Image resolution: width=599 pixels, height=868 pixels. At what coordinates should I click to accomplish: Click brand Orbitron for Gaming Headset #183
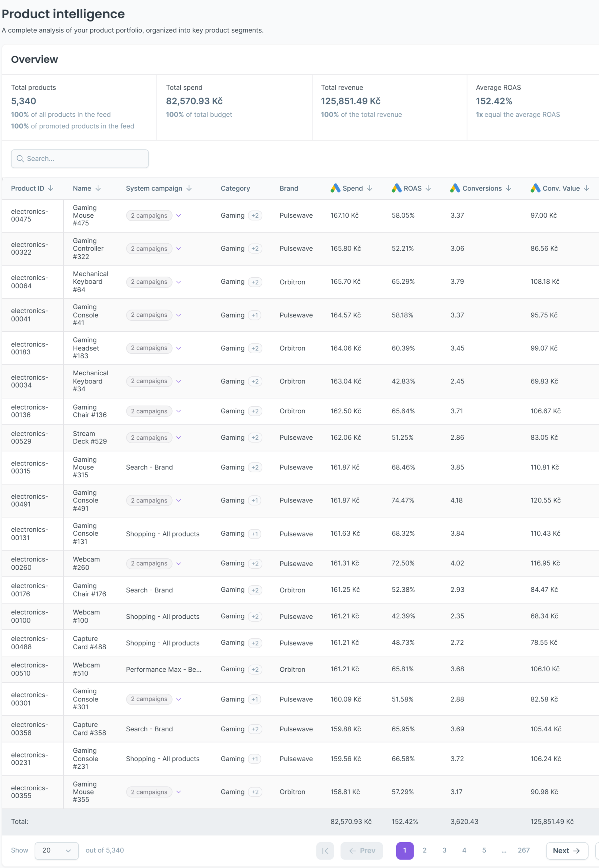(x=292, y=349)
